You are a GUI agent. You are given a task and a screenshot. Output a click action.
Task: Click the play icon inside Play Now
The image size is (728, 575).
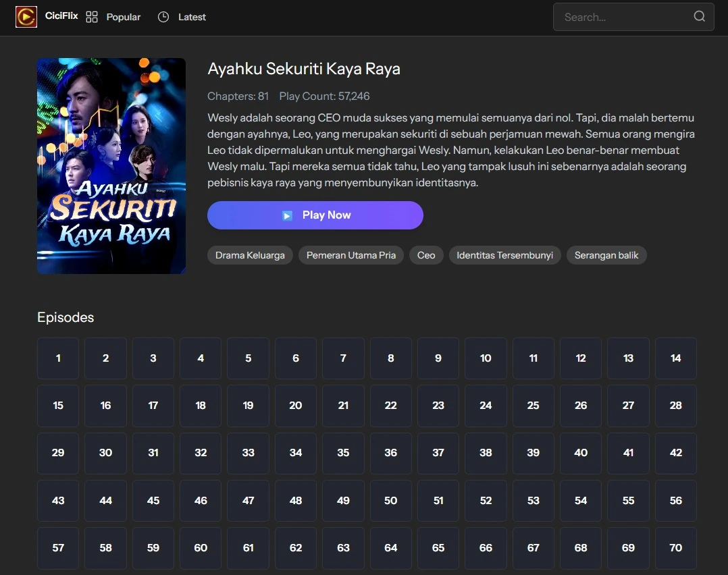tap(287, 215)
